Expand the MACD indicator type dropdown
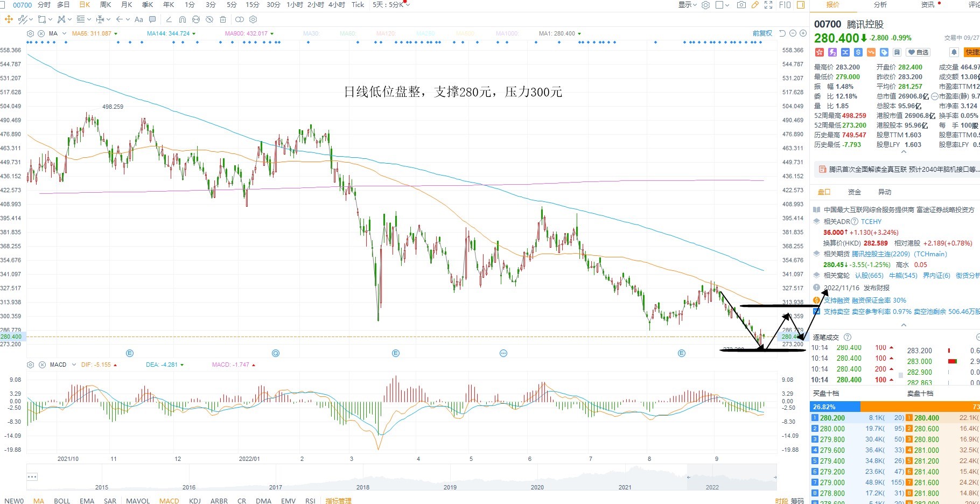 (x=74, y=365)
